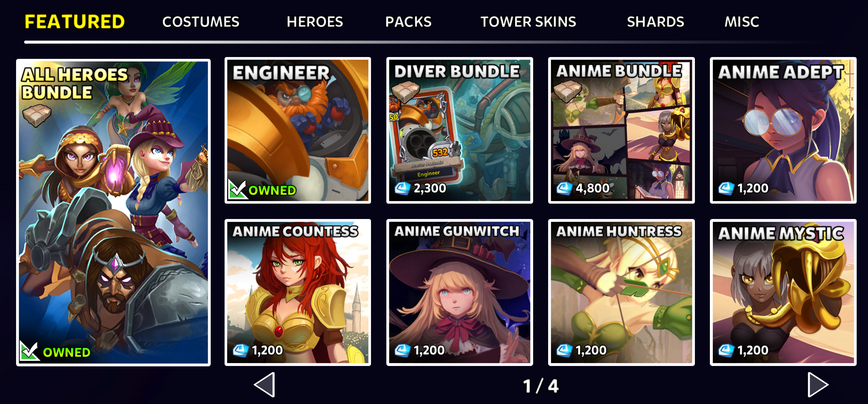Click gem icon beside 4,800 price
The height and width of the screenshot is (404, 868).
coord(564,188)
